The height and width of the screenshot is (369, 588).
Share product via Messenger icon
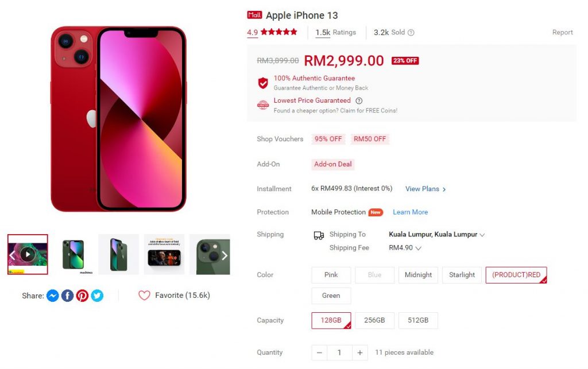(x=52, y=296)
